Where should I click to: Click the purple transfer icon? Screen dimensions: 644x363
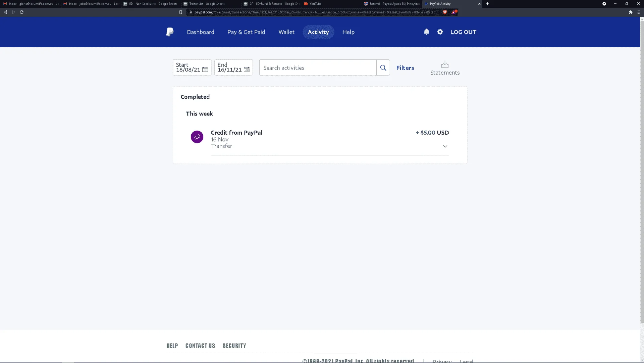(197, 137)
